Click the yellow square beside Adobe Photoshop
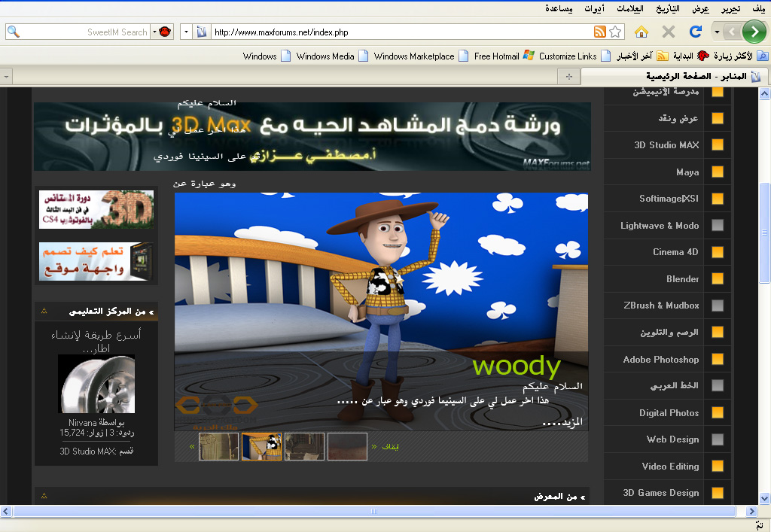The image size is (771, 532). [718, 359]
